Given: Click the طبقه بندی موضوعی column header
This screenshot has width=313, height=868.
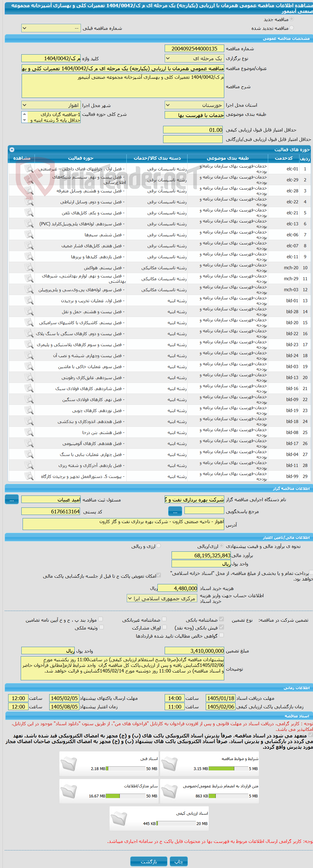Looking at the screenshot, I should [x=228, y=158].
